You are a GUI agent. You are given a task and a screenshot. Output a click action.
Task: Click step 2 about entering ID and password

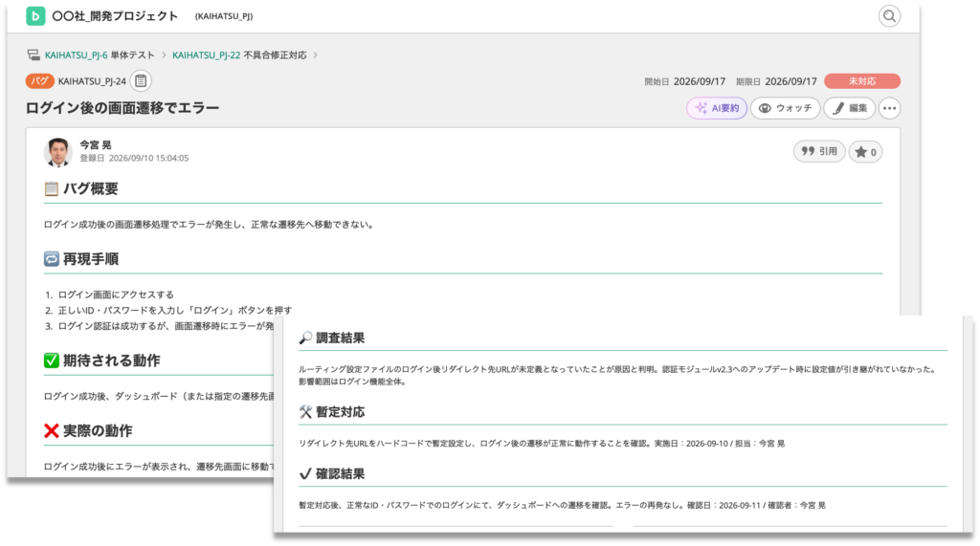click(x=175, y=310)
